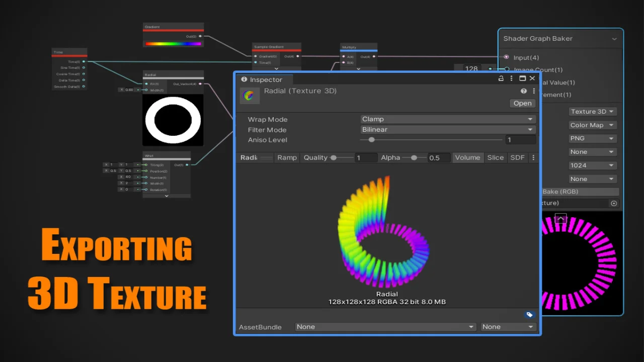Viewport: 644px width, 362px height.
Task: Expand the Texture 3D dropdown in Baker
Action: 592,112
